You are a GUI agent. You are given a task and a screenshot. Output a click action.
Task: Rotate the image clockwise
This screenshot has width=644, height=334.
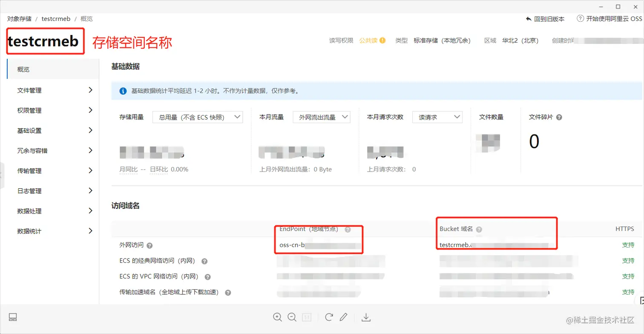(329, 317)
